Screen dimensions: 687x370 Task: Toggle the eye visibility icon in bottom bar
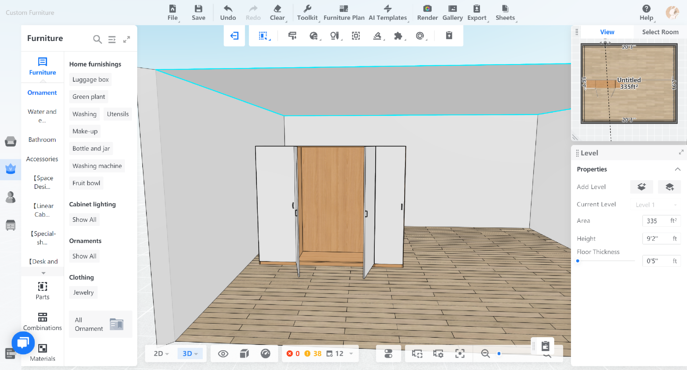[x=223, y=354]
